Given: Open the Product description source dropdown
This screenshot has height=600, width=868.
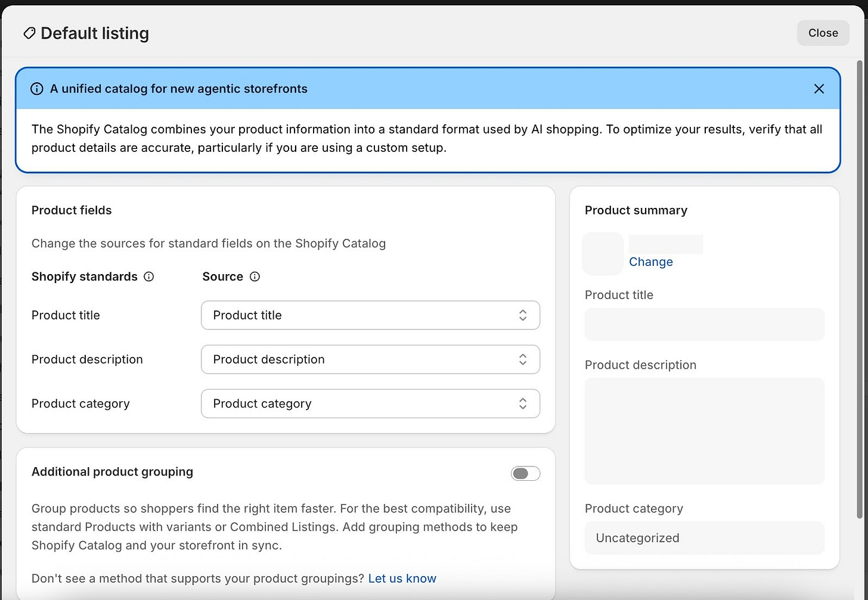Looking at the screenshot, I should click(370, 359).
